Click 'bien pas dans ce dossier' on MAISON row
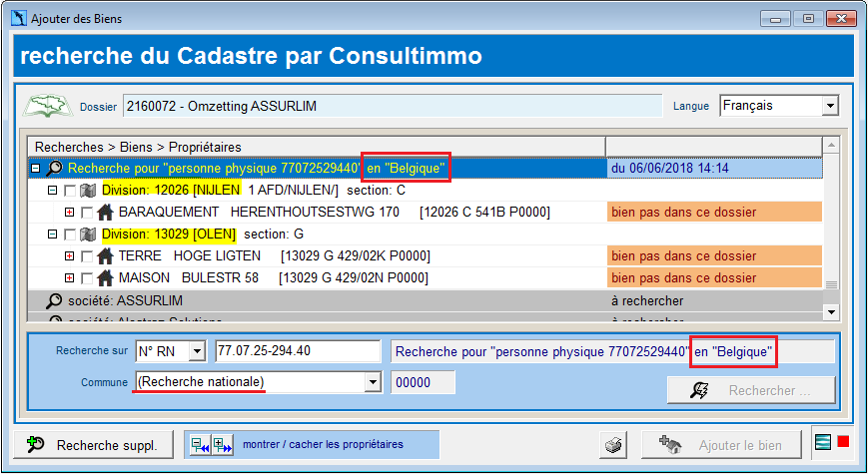 pos(714,277)
